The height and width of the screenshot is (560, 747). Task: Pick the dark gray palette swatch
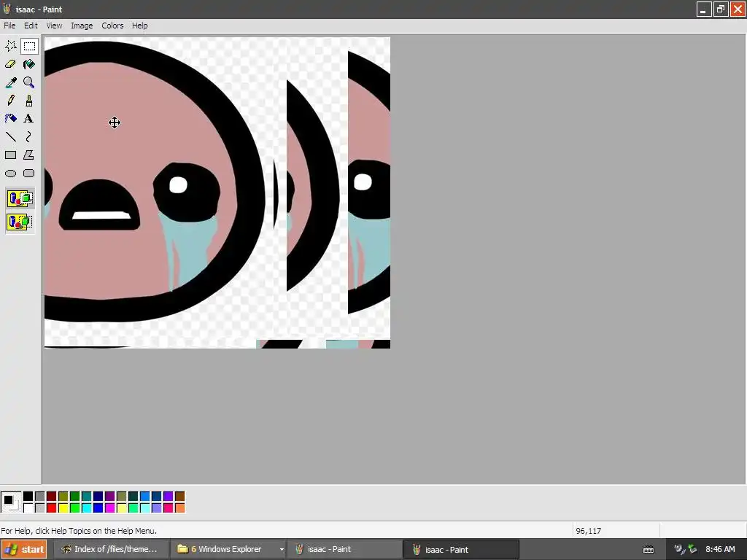(39, 497)
